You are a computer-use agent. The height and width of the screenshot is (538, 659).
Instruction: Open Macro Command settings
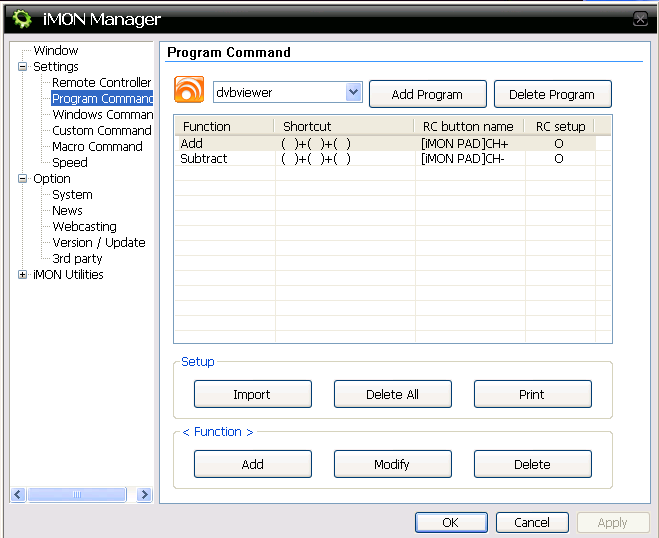pos(97,146)
